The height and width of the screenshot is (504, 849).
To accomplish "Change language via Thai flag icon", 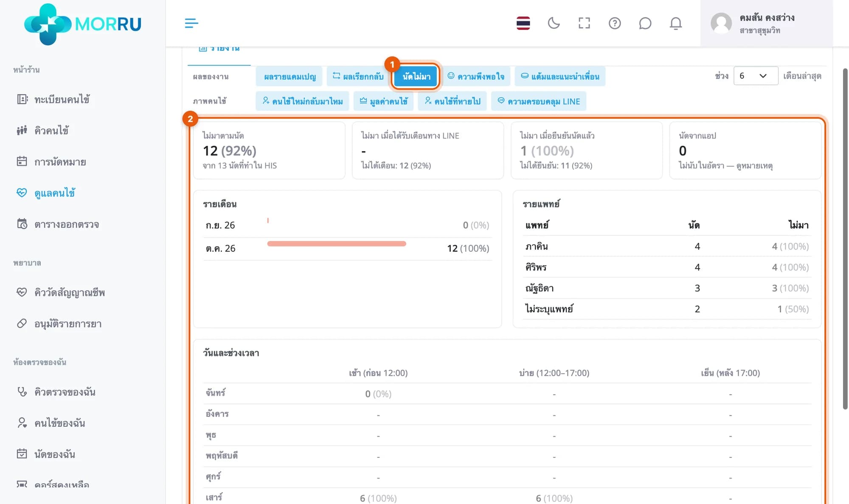I will pyautogui.click(x=523, y=23).
